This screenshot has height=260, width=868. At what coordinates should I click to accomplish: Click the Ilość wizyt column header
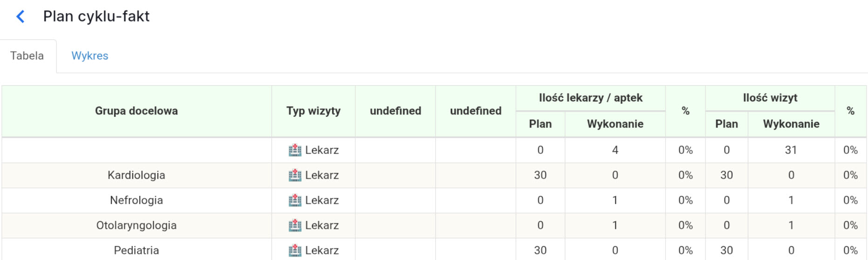(x=770, y=98)
